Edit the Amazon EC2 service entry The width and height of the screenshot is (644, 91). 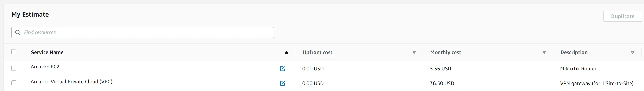coord(282,68)
